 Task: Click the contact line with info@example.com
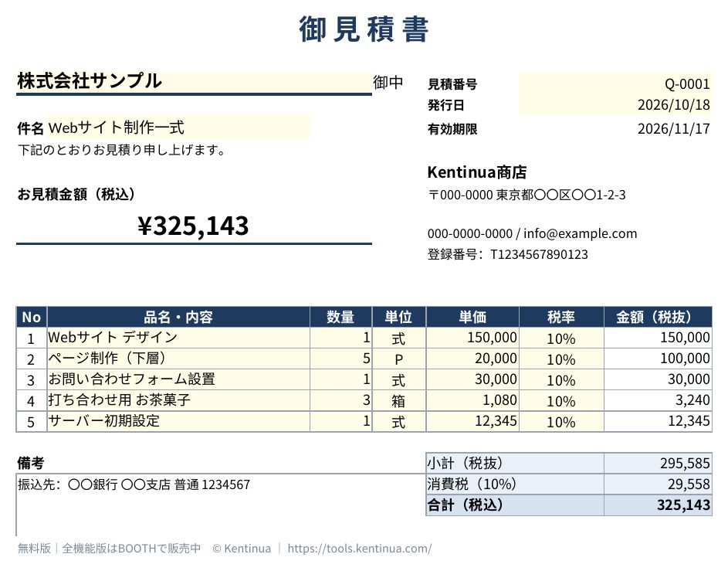click(532, 233)
